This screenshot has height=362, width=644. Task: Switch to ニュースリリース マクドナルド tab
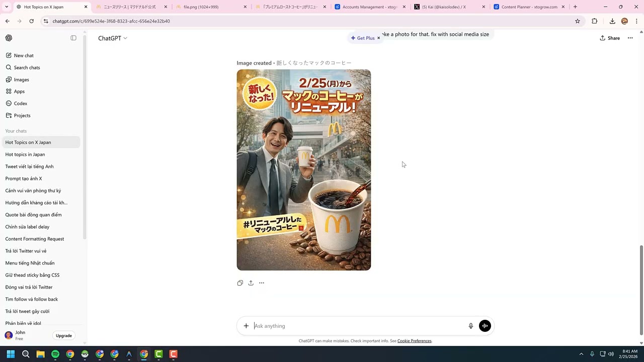(131, 7)
